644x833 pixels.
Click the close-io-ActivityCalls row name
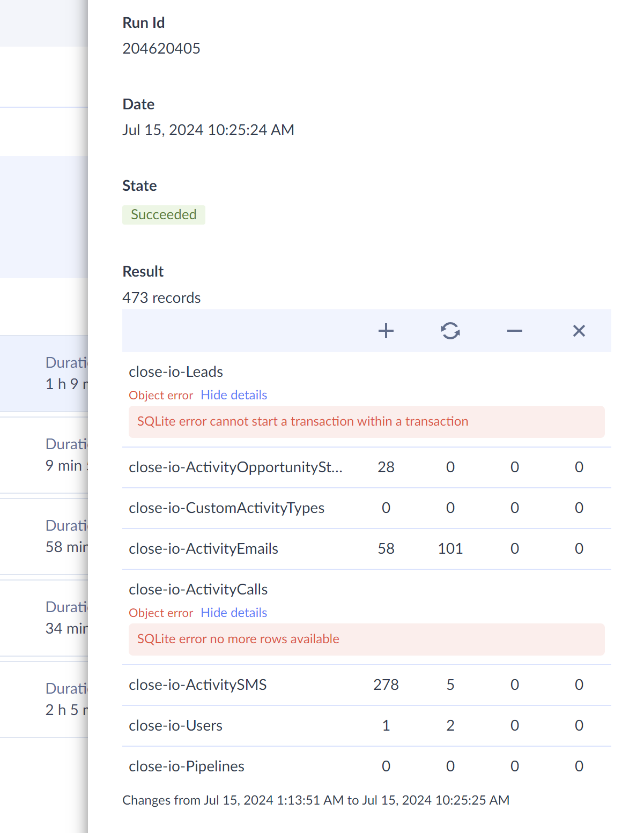click(198, 589)
